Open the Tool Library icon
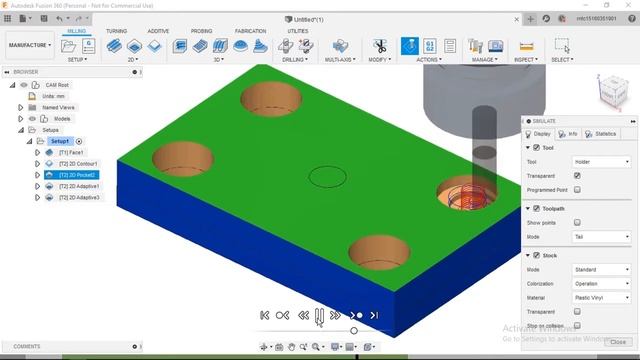The height and width of the screenshot is (360, 640). point(475,46)
